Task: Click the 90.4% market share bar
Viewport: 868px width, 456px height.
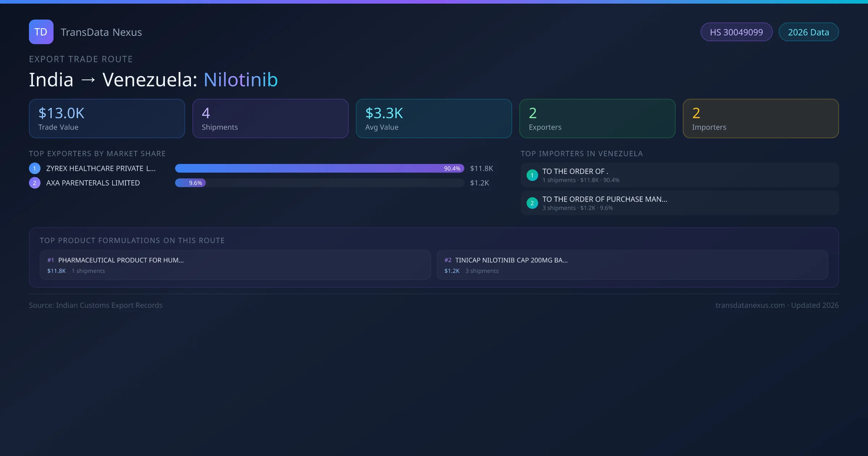Action: point(319,168)
